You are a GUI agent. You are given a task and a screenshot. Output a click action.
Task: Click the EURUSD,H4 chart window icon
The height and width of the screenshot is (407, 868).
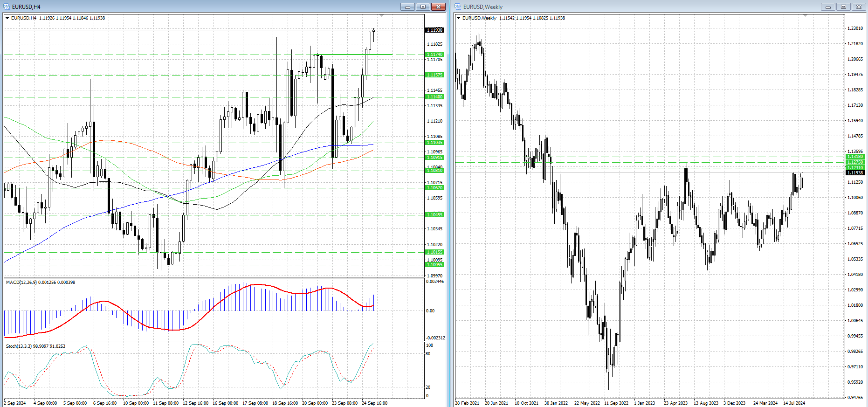(x=7, y=7)
